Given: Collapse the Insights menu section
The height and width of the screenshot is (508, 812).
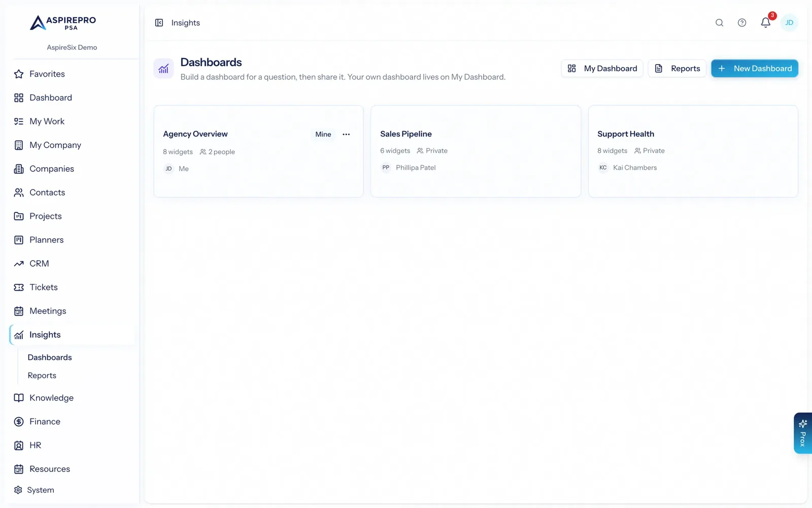Looking at the screenshot, I should (73, 335).
